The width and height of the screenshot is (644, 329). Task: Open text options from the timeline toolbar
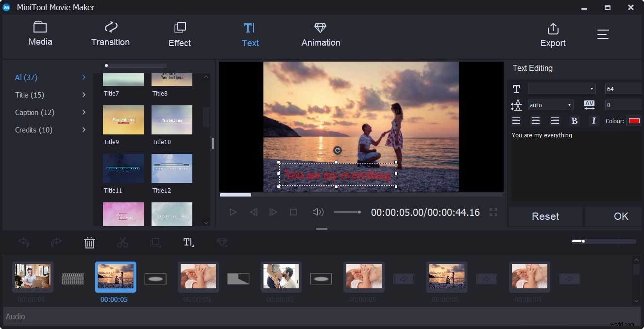click(188, 242)
